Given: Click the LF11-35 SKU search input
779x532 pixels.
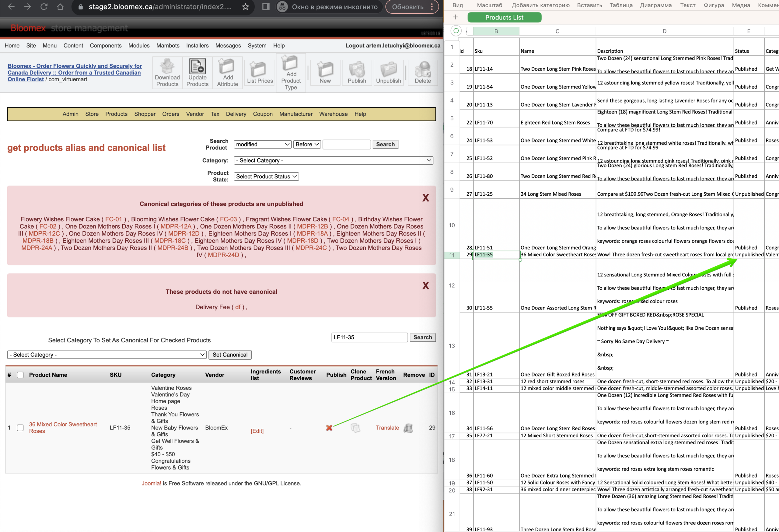Looking at the screenshot, I should tap(369, 337).
